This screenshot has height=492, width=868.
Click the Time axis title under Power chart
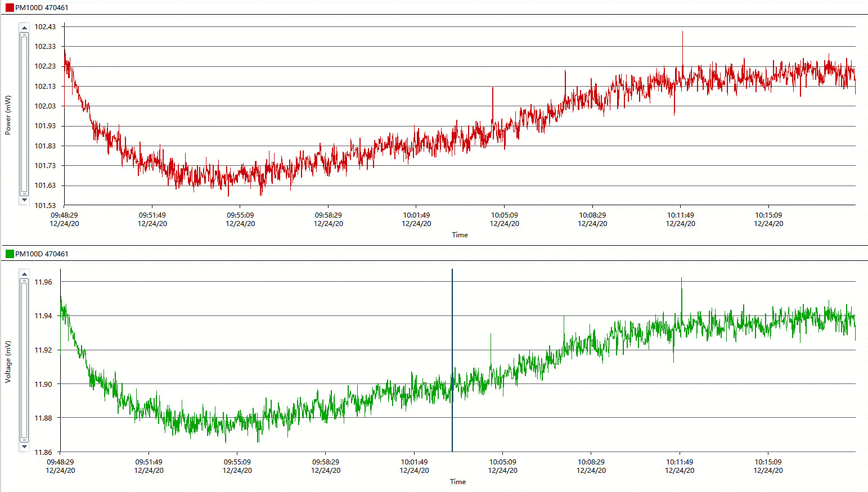pos(460,235)
